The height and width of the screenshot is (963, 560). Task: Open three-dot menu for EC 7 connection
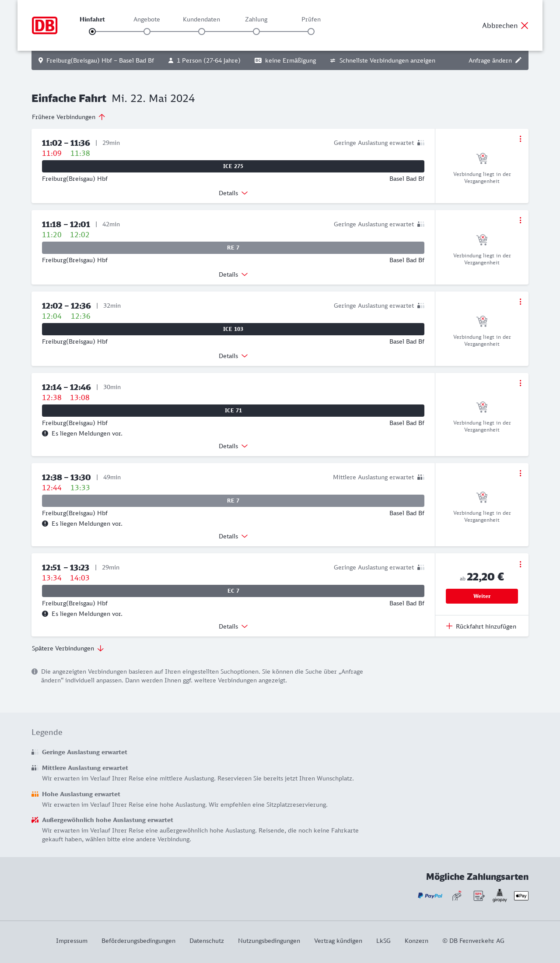tap(520, 564)
